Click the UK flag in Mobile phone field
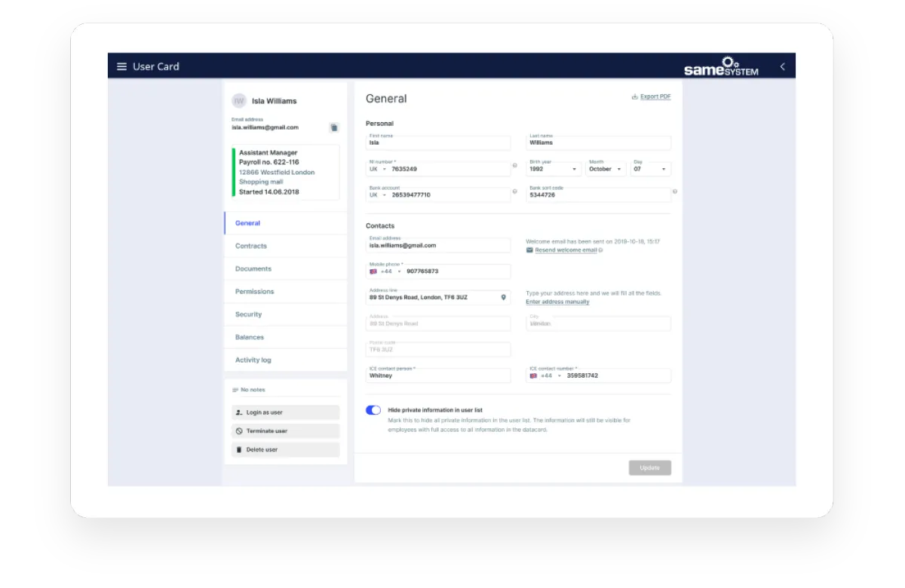The image size is (905, 588). coord(373,271)
